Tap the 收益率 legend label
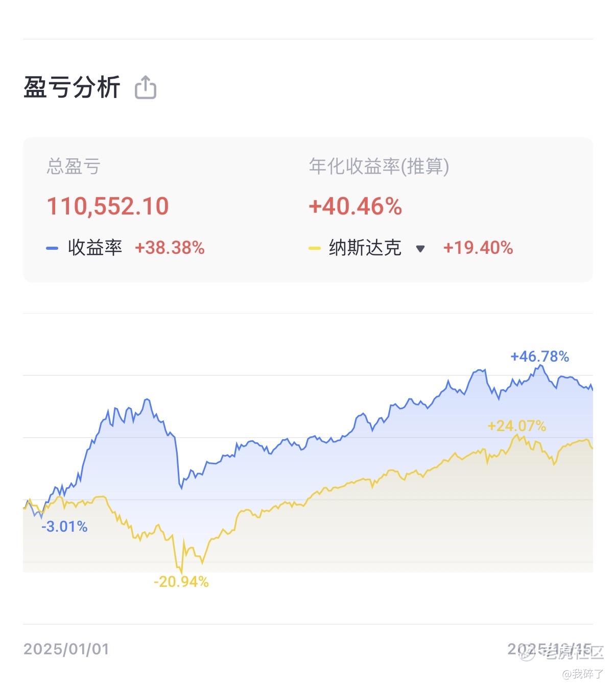Screen dimensions: 616x688 (x=95, y=248)
